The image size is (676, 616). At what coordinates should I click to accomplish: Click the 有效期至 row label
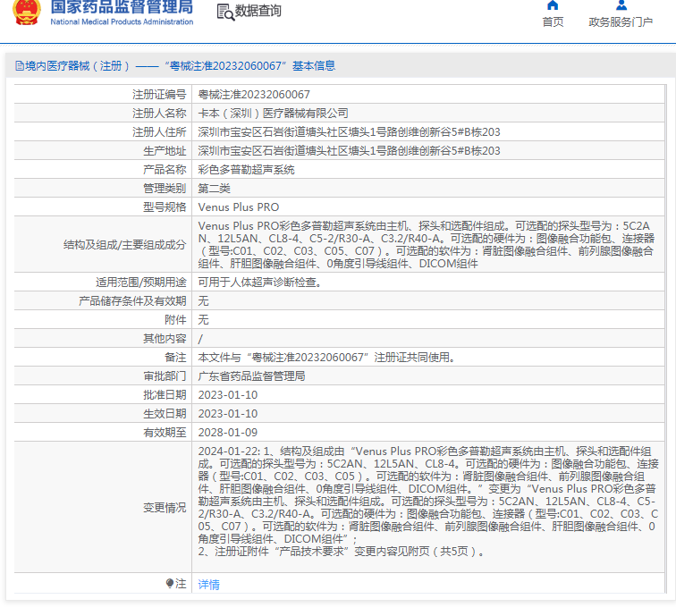click(165, 433)
